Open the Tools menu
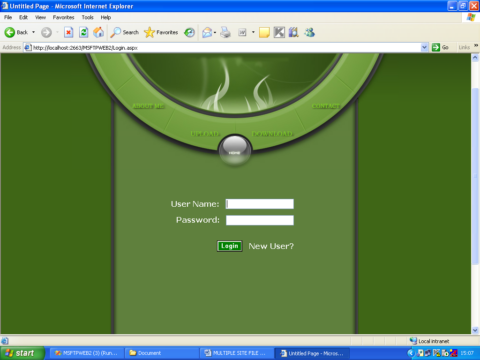Image resolution: width=480 pixels, height=360 pixels. click(x=88, y=17)
